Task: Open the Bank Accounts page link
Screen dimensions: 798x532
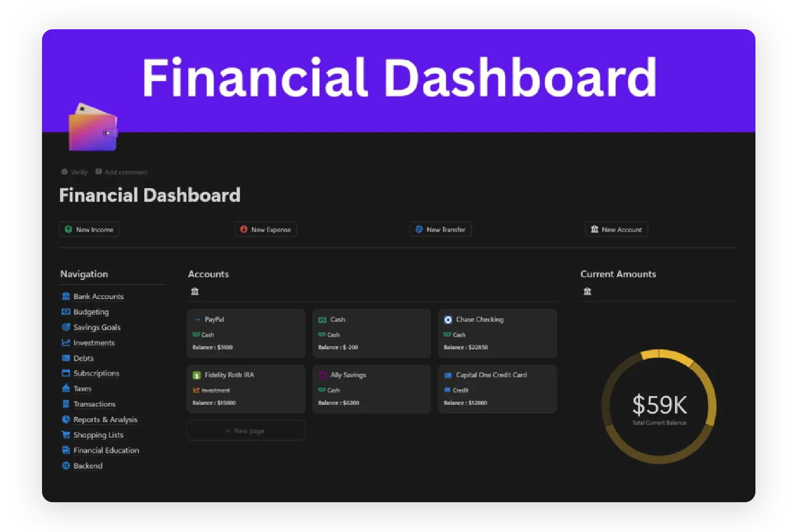Action: tap(98, 296)
